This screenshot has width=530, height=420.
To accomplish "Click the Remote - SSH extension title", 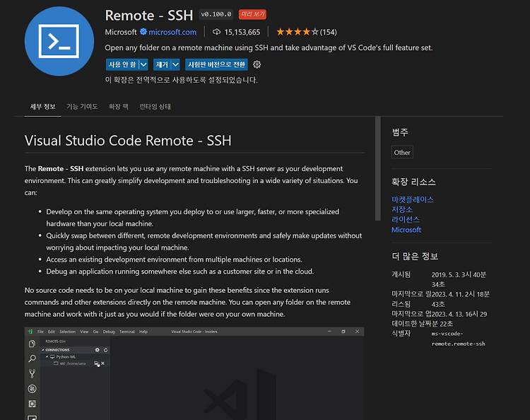I will click(148, 16).
